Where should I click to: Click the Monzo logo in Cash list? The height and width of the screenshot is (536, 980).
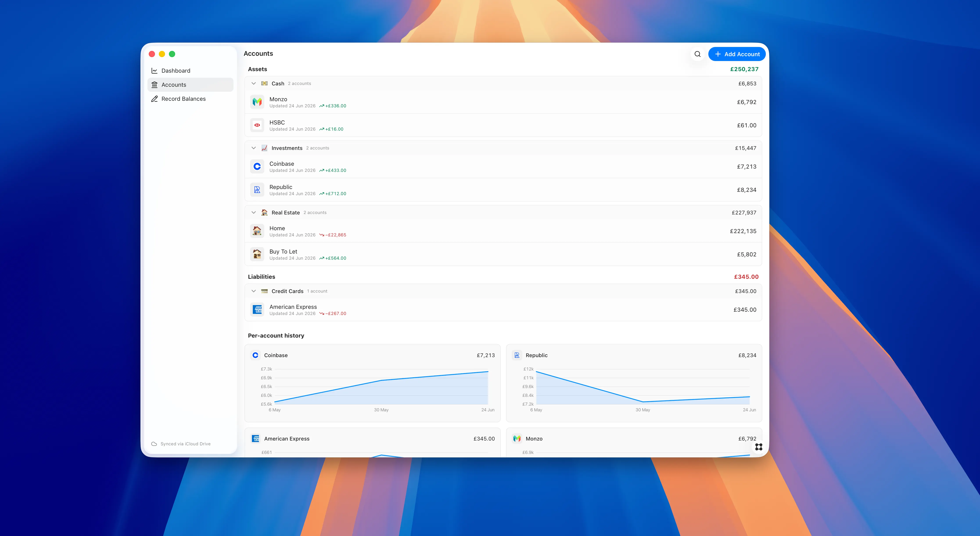tap(257, 102)
